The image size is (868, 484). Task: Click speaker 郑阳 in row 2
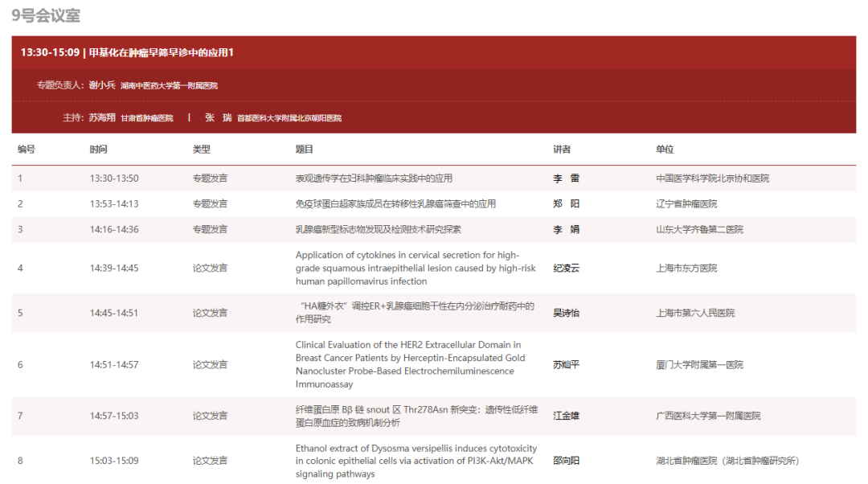[x=567, y=203]
